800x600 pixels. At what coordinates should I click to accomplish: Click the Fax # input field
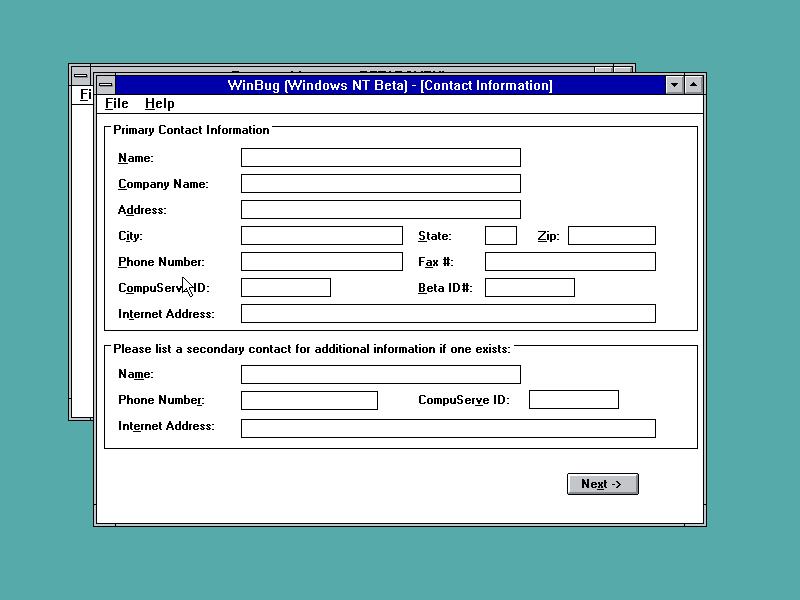570,262
